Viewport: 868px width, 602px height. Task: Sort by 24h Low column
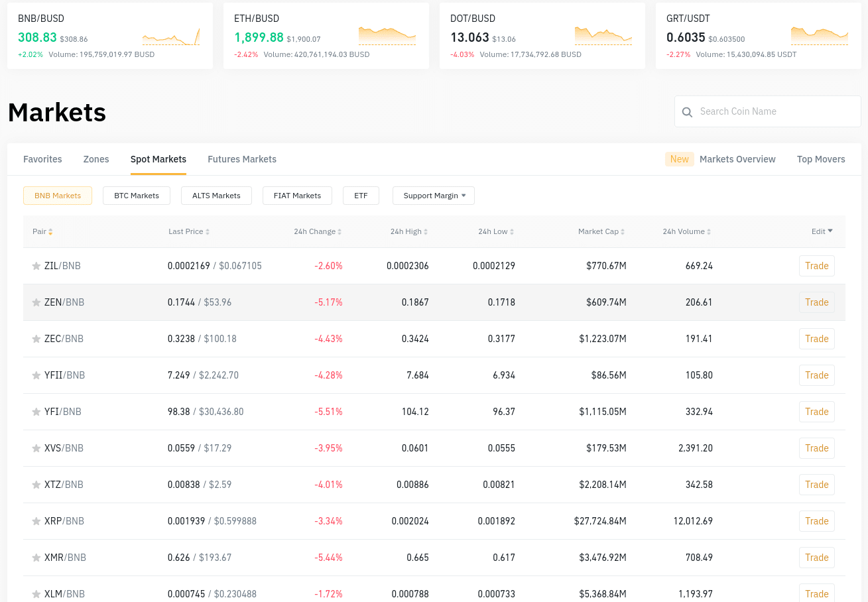point(496,231)
